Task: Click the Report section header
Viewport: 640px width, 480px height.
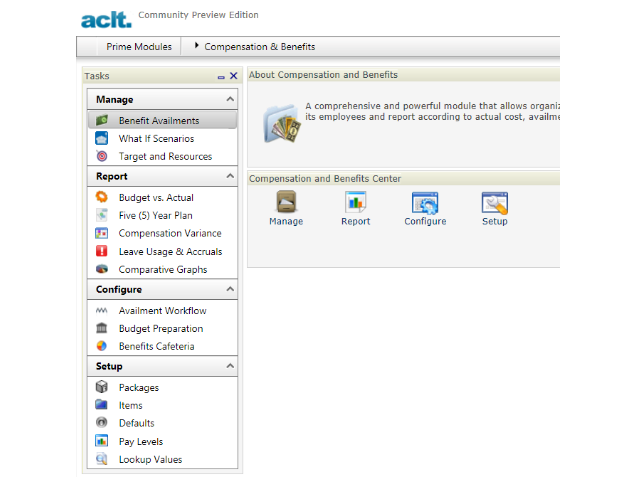Action: coord(162,176)
